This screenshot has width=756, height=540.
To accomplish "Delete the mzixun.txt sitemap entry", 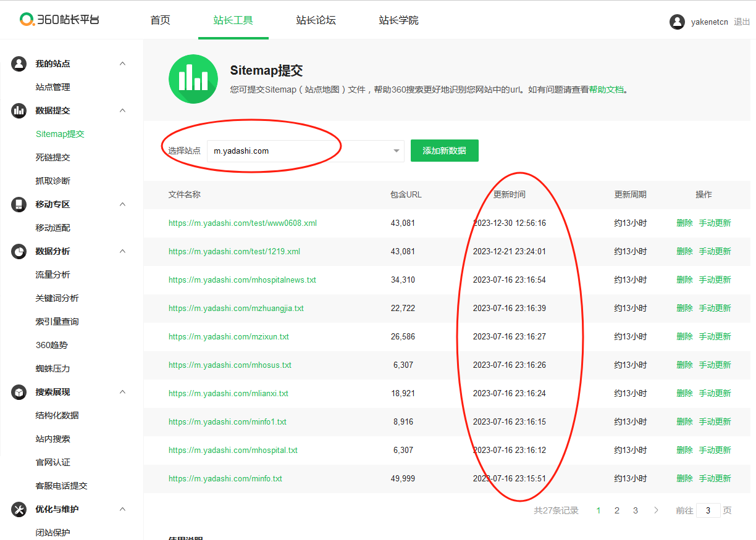I will tap(684, 336).
